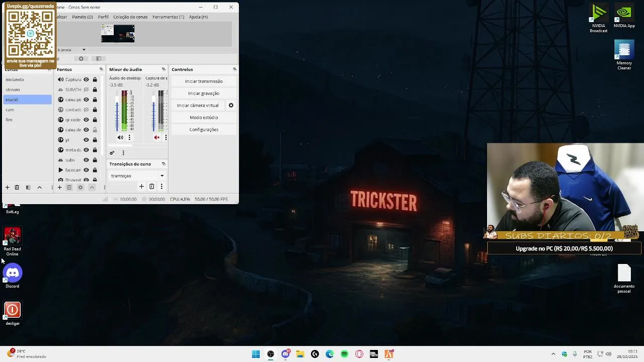Undock the Controles panel
The width and height of the screenshot is (644, 362).
(234, 69)
